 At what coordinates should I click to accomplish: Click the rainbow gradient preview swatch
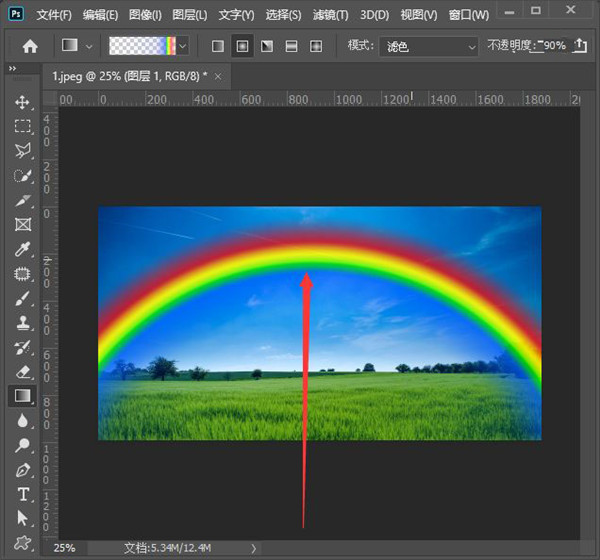[x=141, y=46]
